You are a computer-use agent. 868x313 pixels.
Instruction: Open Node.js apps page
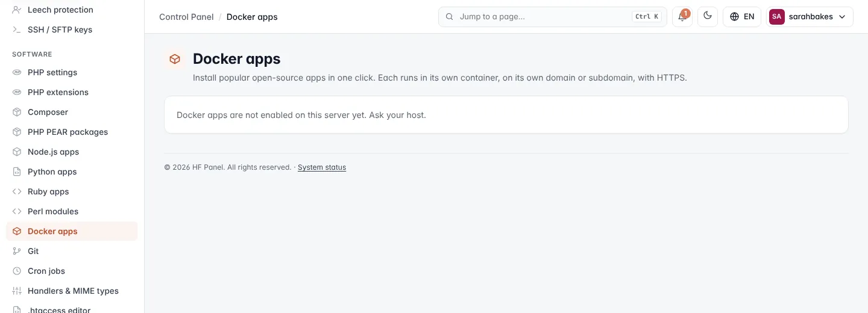click(x=72, y=152)
